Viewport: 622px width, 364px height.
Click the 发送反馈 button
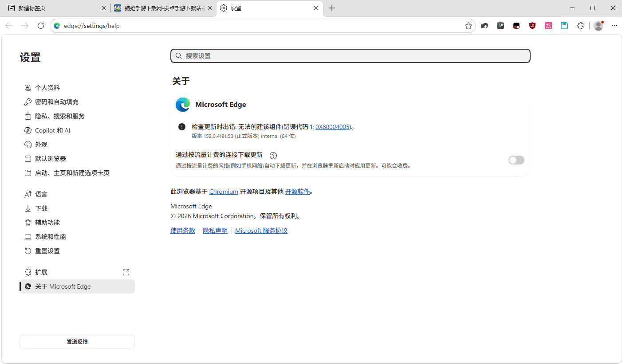tap(77, 342)
